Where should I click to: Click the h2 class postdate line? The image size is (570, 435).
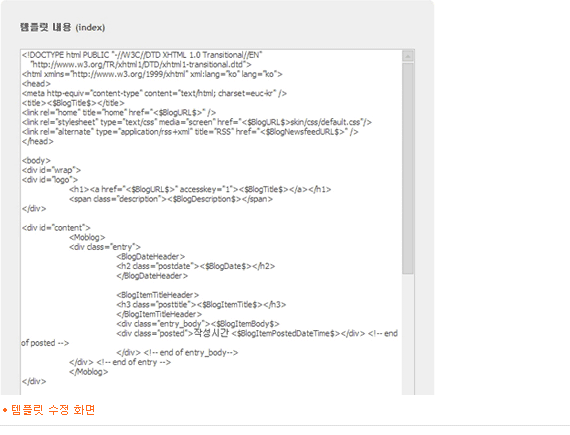point(196,266)
